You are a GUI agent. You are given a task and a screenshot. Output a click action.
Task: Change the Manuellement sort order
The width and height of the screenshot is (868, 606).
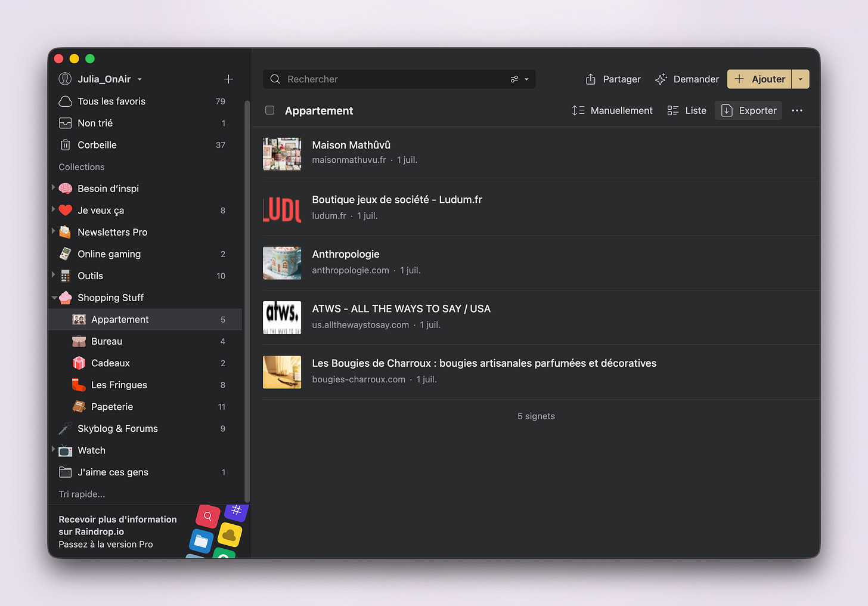[612, 110]
